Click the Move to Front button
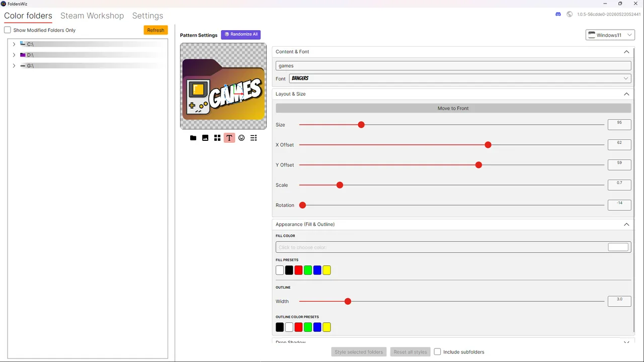Screen dimensions: 644x362 coord(453,108)
